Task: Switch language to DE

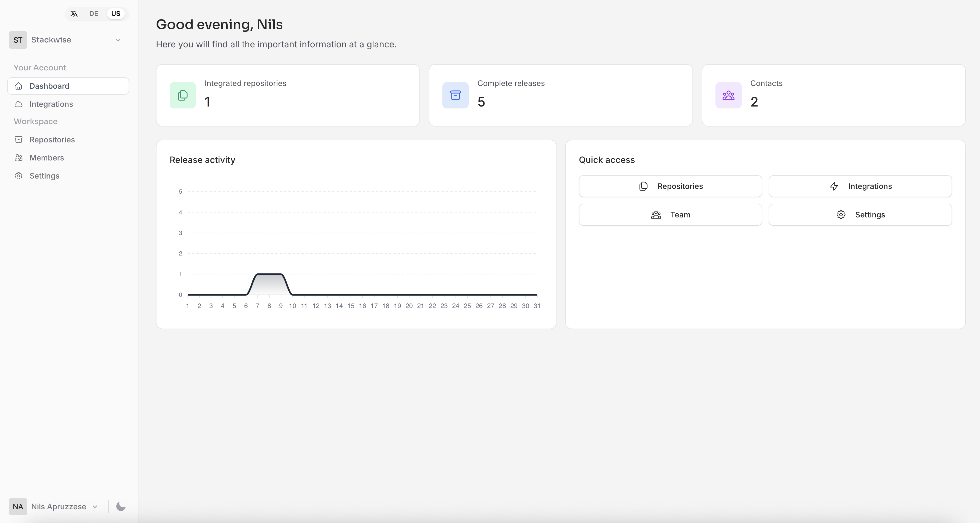Action: pyautogui.click(x=94, y=14)
